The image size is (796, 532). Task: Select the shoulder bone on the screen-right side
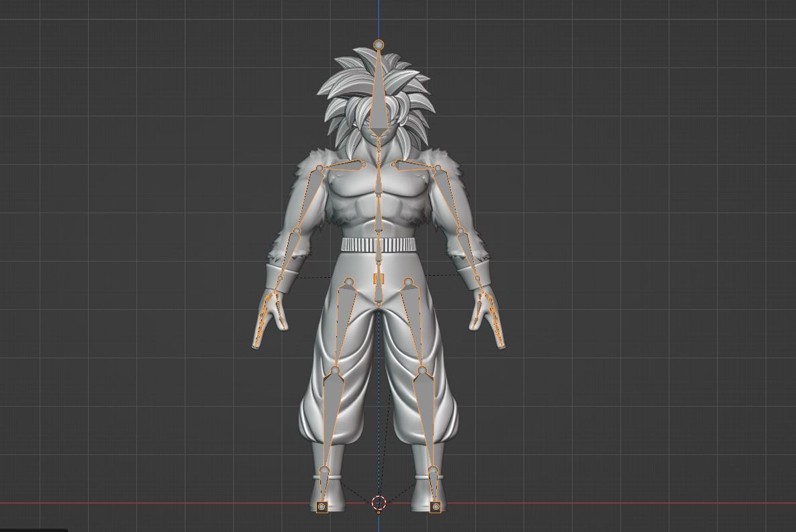pyautogui.click(x=413, y=166)
